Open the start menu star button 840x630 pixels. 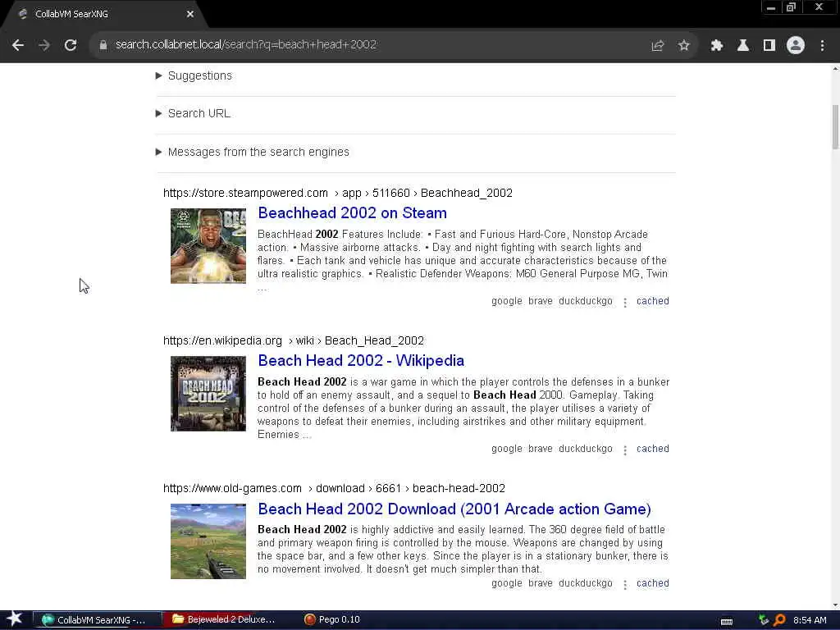(x=15, y=619)
